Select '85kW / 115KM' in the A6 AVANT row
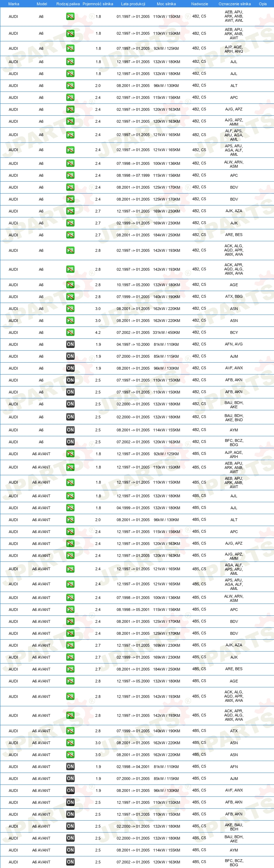This screenshot has height=868, width=274. pos(166,779)
